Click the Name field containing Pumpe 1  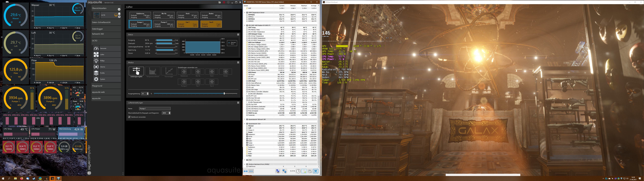click(154, 108)
